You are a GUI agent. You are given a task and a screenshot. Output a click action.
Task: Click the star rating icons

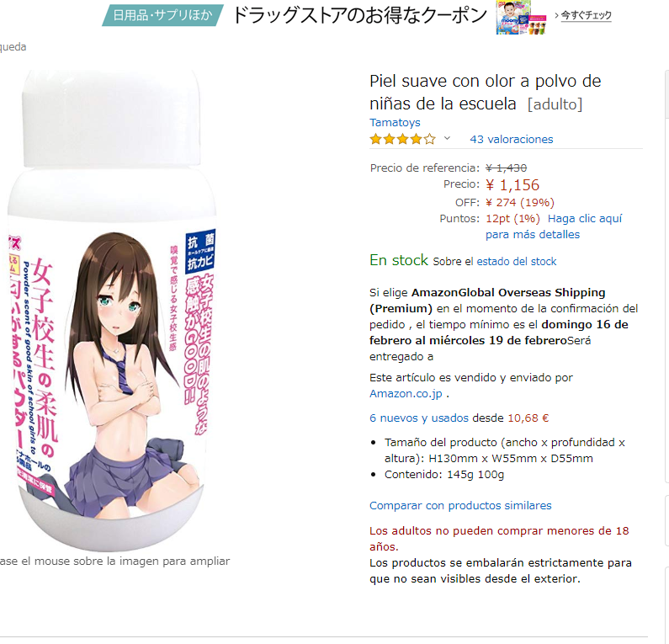402,139
